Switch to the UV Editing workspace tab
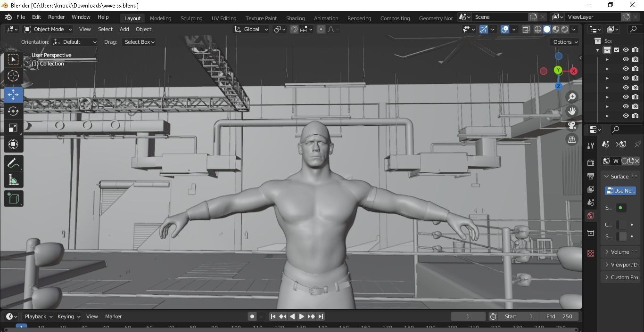 pos(224,18)
